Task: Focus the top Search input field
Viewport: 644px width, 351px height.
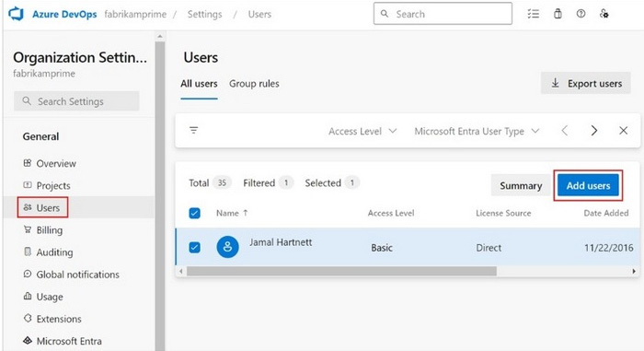Action: tap(443, 14)
